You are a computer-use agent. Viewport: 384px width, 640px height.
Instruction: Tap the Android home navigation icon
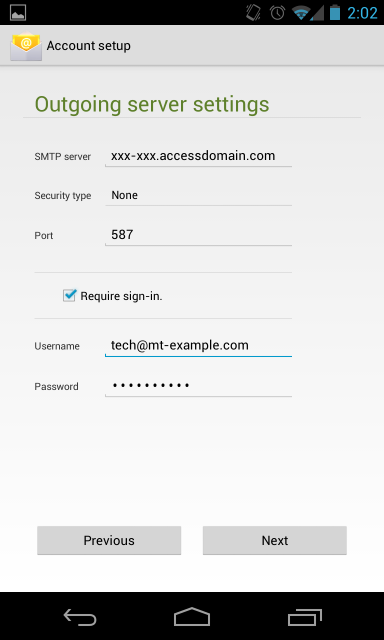pos(192,616)
